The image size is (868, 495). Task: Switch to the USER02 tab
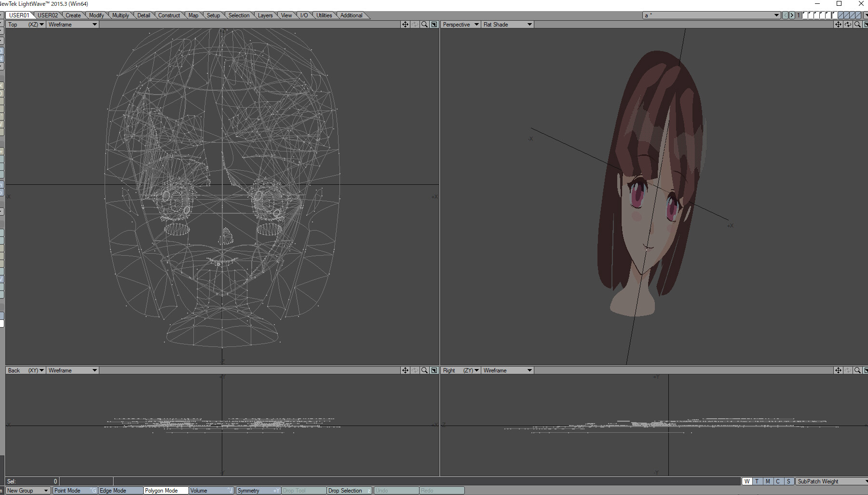coord(48,15)
